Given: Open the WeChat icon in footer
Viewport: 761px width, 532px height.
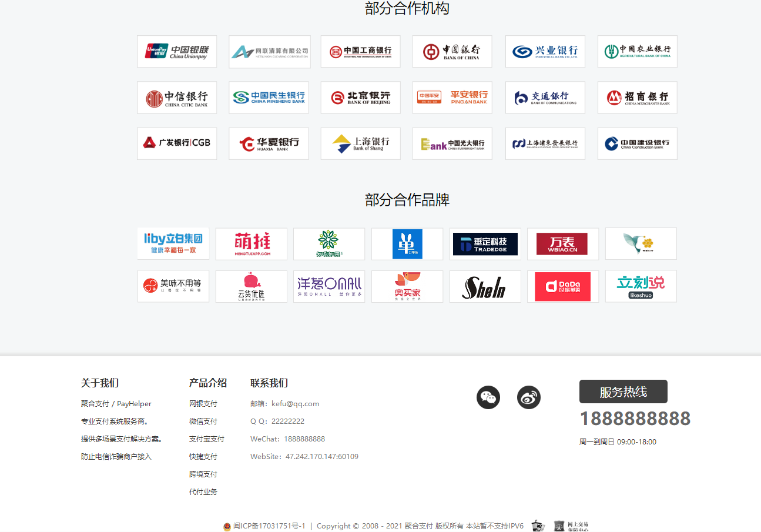Looking at the screenshot, I should (488, 397).
